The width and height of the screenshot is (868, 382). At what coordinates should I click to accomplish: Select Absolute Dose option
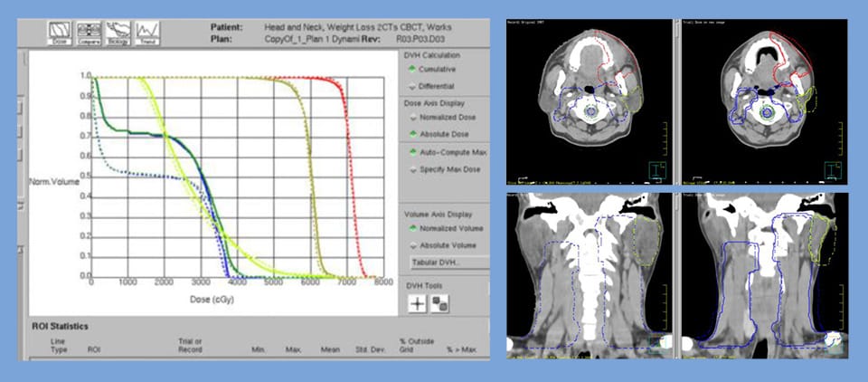pos(413,135)
